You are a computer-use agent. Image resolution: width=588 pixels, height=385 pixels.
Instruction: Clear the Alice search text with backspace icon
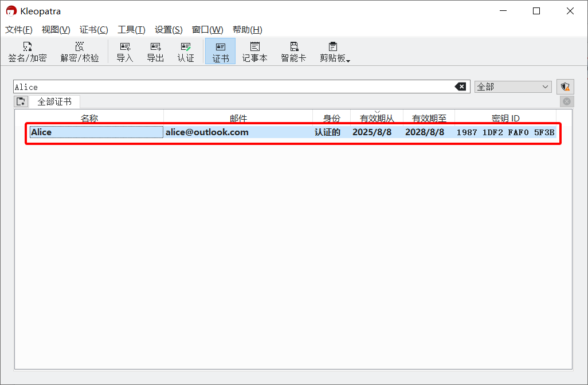pos(460,87)
